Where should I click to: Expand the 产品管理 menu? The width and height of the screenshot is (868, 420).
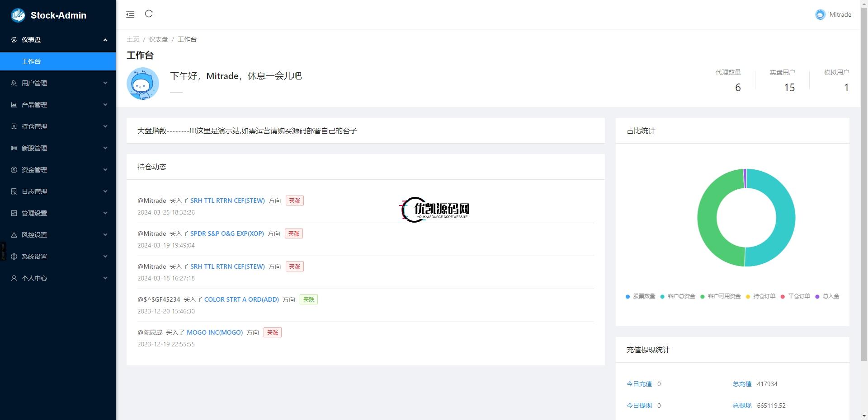(58, 105)
